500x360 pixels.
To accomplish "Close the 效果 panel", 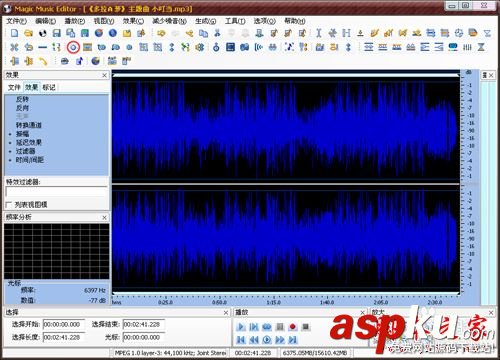I will (x=104, y=75).
